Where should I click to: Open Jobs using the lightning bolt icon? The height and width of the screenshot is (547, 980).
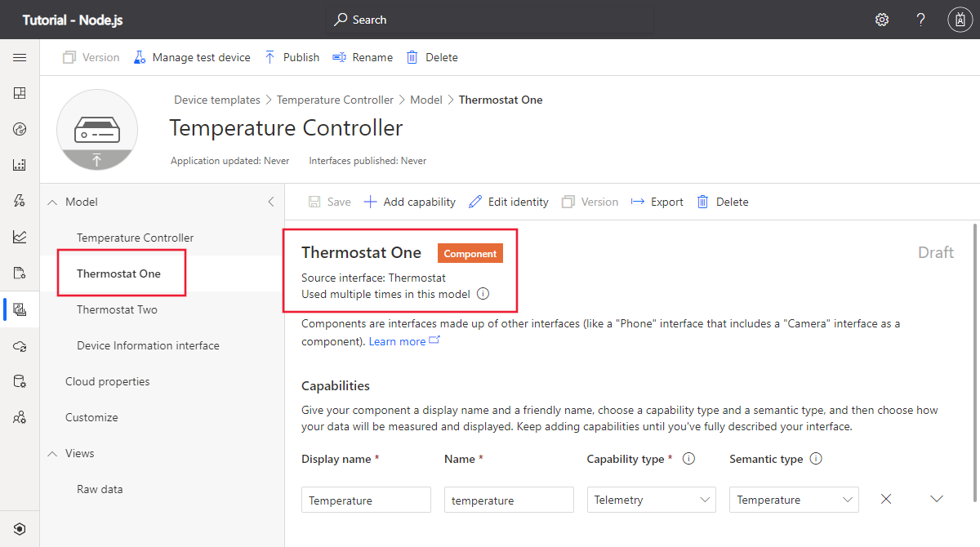coord(20,200)
